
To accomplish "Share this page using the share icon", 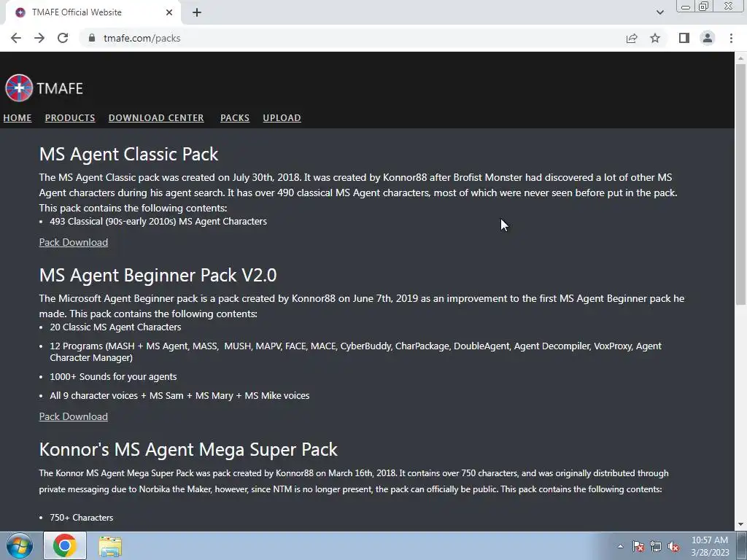I will pos(632,38).
